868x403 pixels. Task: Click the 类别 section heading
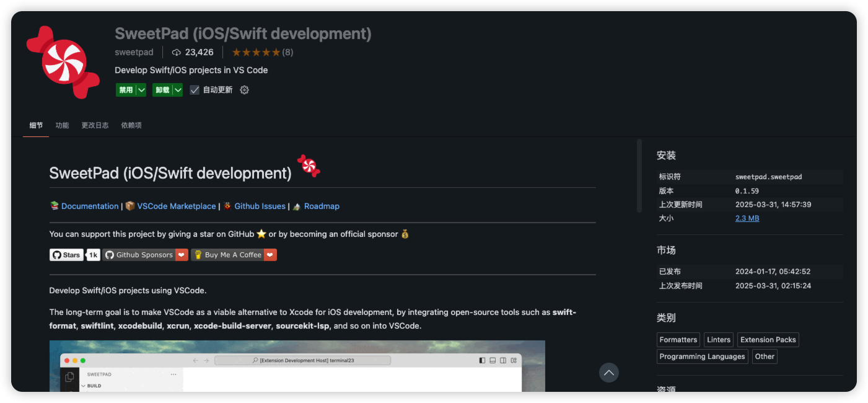pos(666,318)
